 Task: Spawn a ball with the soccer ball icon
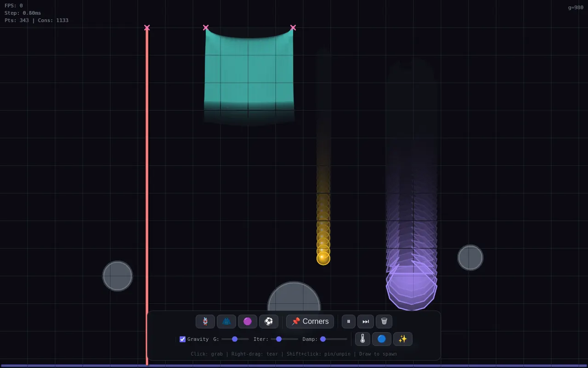[269, 322]
